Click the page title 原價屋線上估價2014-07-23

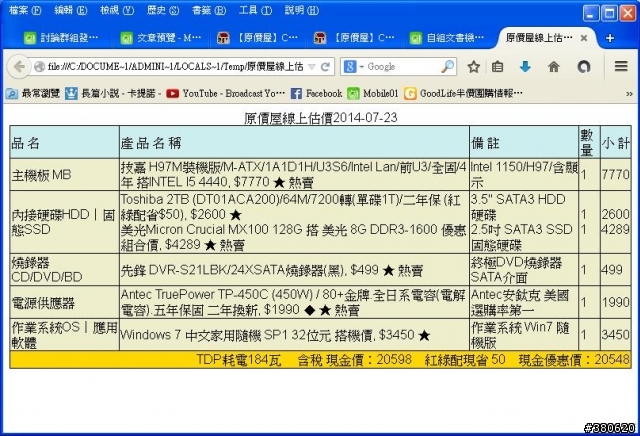321,118
